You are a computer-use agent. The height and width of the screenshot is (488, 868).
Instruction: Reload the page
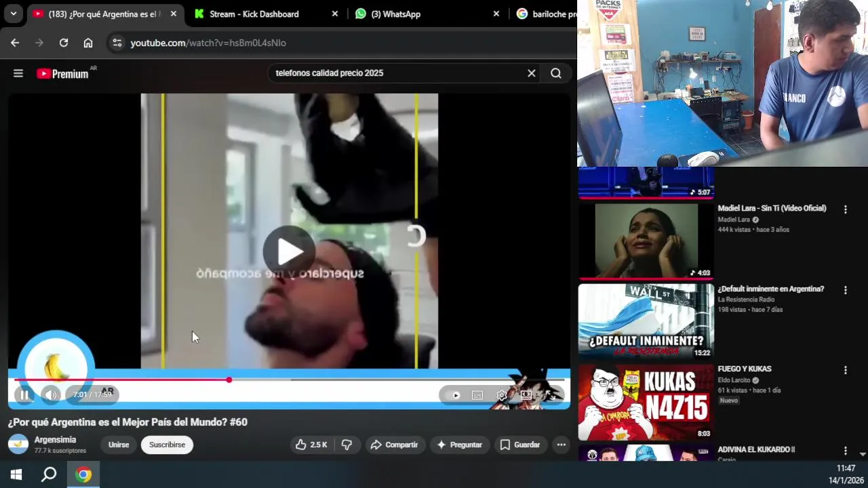(64, 43)
